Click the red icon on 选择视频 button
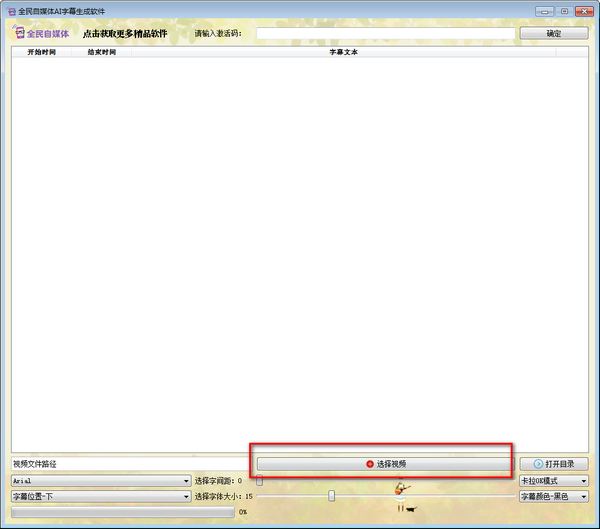600x529 pixels. tap(370, 464)
